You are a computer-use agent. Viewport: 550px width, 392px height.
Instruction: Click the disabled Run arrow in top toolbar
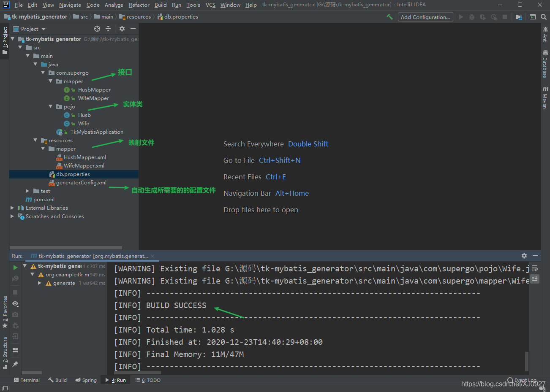[461, 17]
